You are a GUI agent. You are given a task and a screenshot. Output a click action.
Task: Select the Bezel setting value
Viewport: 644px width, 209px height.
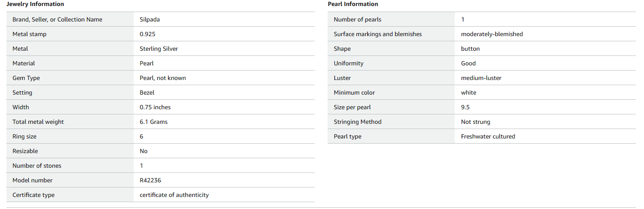pyautogui.click(x=147, y=92)
